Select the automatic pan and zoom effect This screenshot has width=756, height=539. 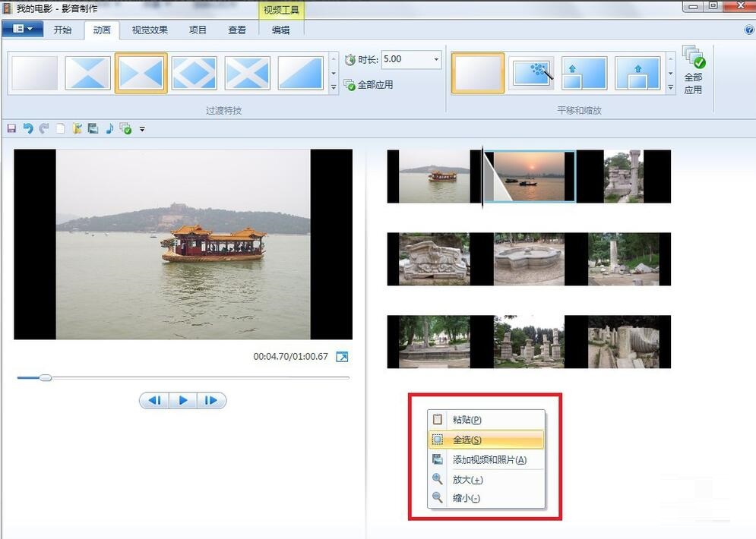[x=531, y=73]
